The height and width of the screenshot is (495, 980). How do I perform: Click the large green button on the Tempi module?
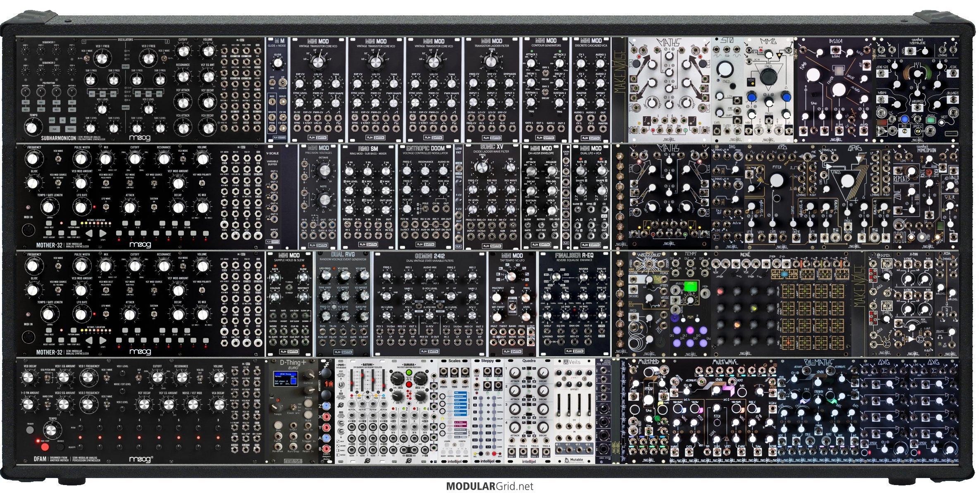point(691,286)
